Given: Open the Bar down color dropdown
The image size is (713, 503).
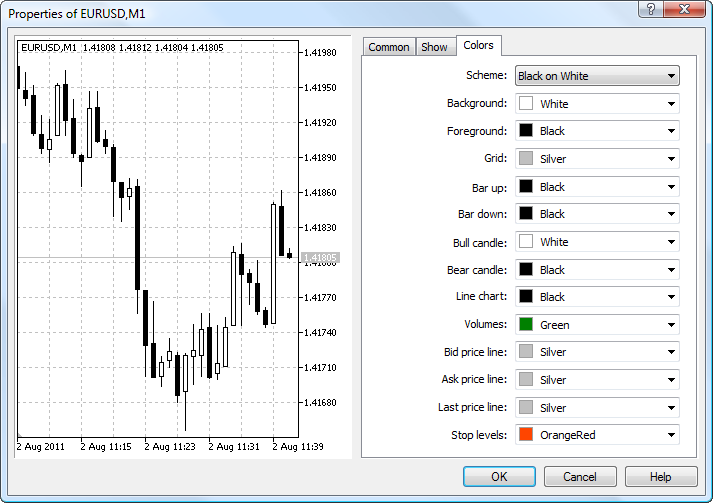Looking at the screenshot, I should (597, 214).
